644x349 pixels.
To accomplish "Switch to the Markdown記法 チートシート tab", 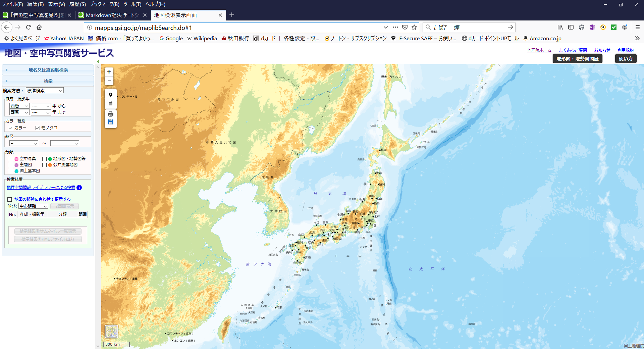I will (x=113, y=15).
